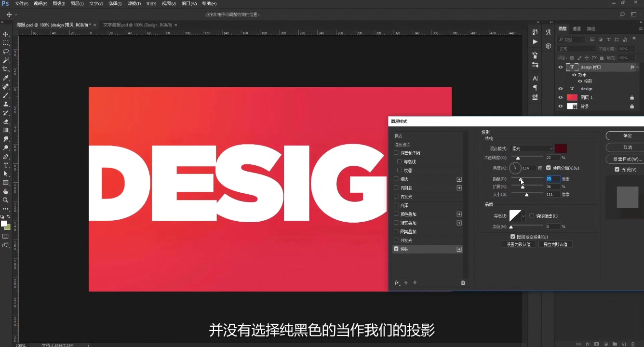The image size is (644, 347).
Task: Open the 图像(I) menu
Action: click(59, 3)
